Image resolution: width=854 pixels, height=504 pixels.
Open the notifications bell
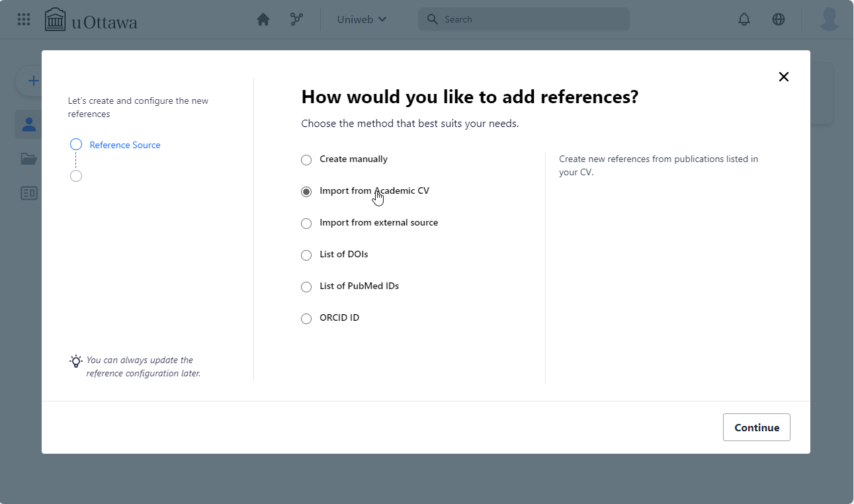pyautogui.click(x=744, y=19)
